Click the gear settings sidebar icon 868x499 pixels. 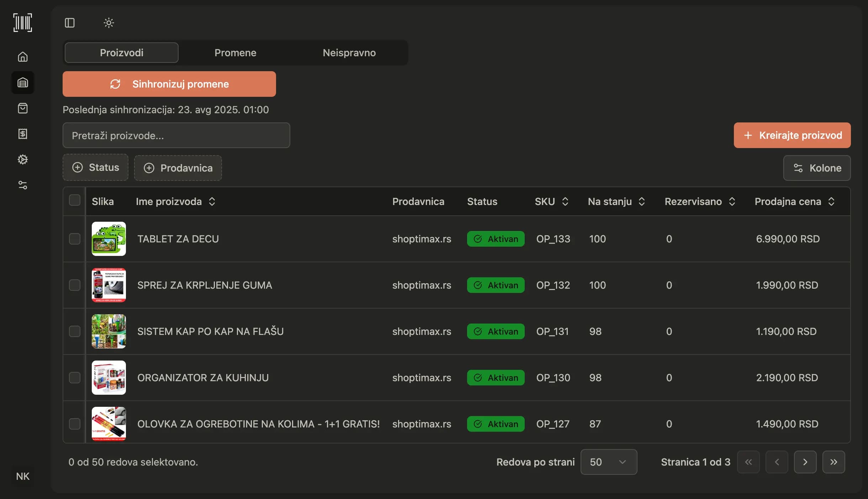[23, 159]
